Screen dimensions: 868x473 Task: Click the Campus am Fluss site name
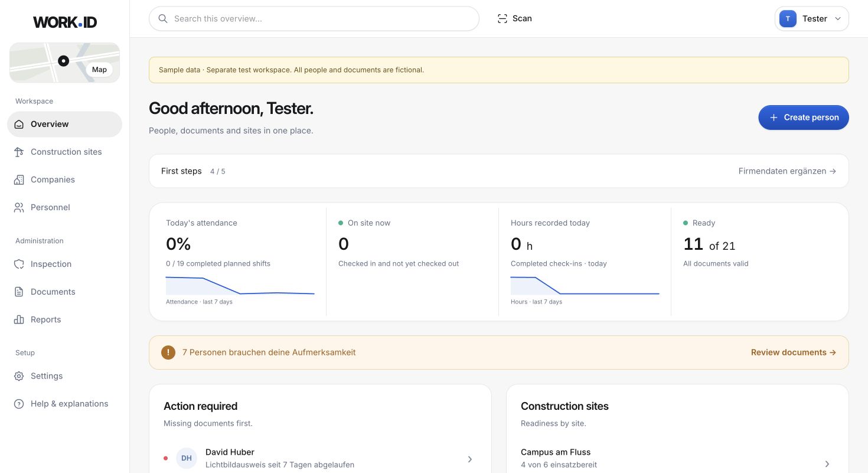[556, 452]
